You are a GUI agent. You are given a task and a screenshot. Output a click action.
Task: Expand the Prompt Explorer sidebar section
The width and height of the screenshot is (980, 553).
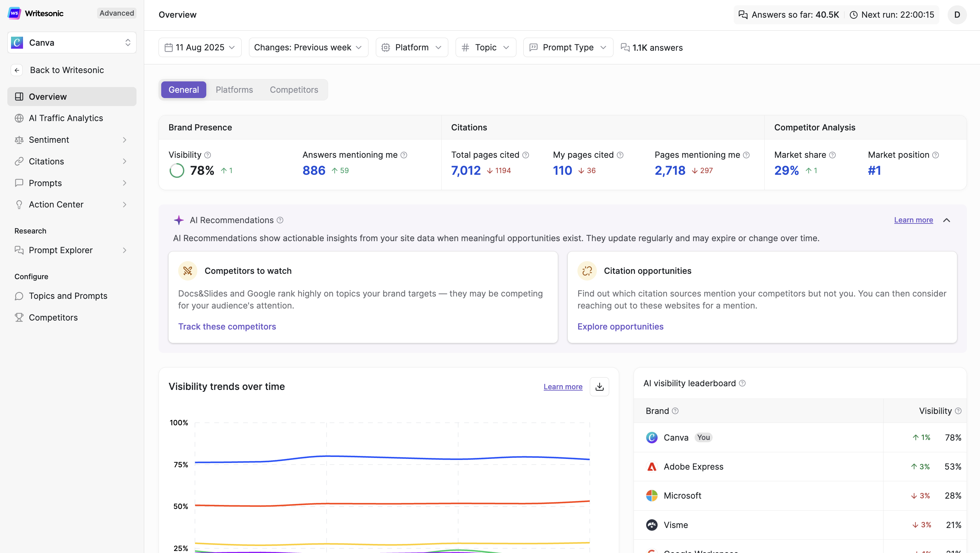(125, 250)
